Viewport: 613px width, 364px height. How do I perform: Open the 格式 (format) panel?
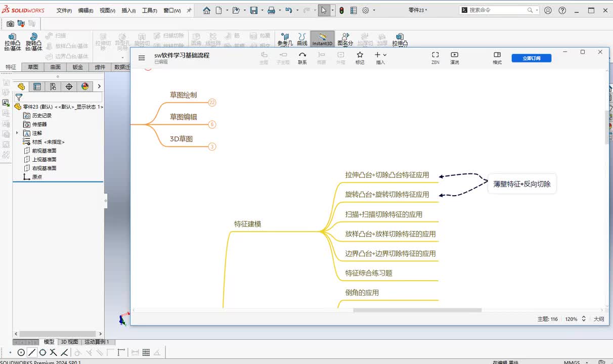(497, 58)
